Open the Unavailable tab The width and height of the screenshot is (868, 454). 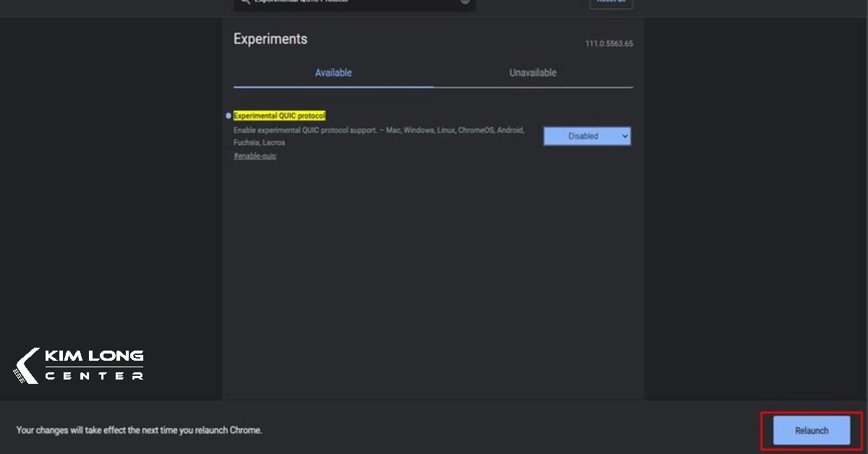[532, 73]
